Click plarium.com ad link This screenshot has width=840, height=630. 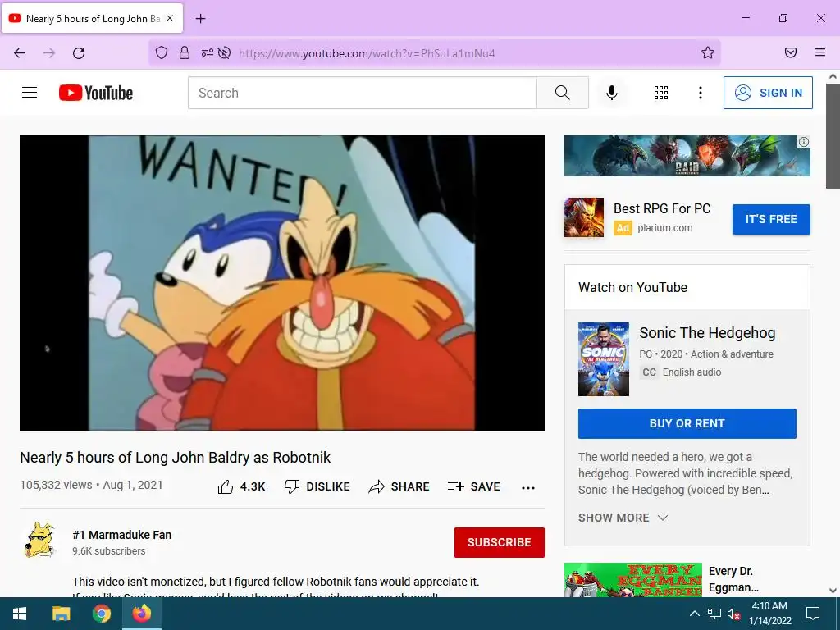tap(664, 228)
